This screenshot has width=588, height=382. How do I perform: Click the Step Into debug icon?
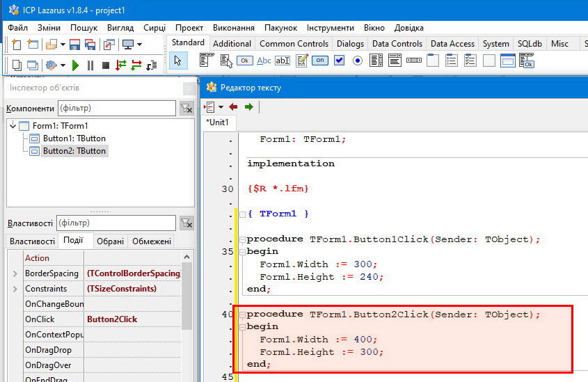[x=121, y=65]
